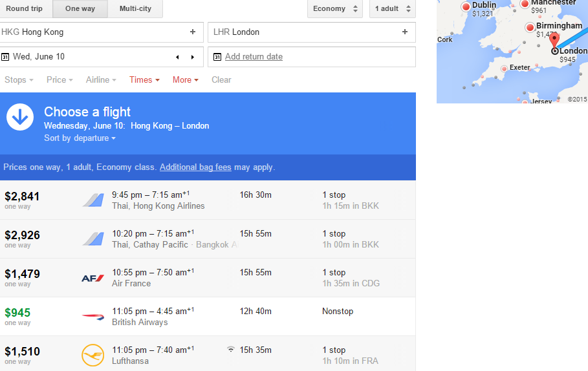Click the 1h 35m in CDG layover text
Screen dimensions: 588x371
(351, 283)
